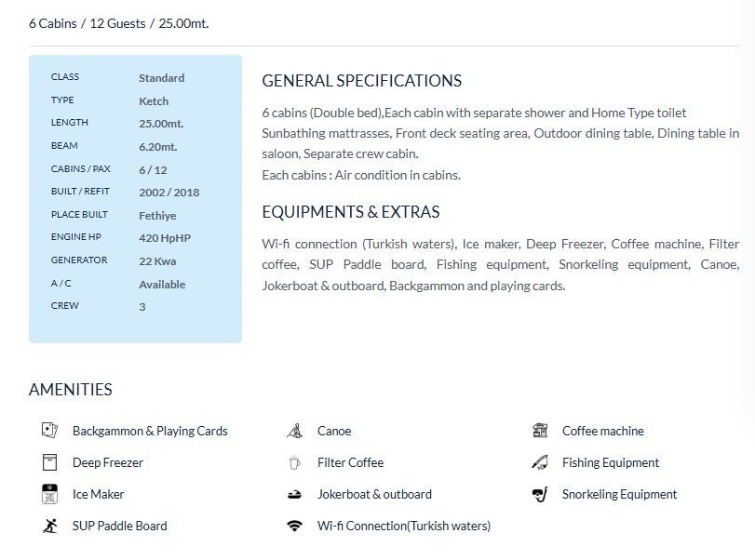
Task: Click the SUP Paddle Board icon
Action: tap(49, 526)
